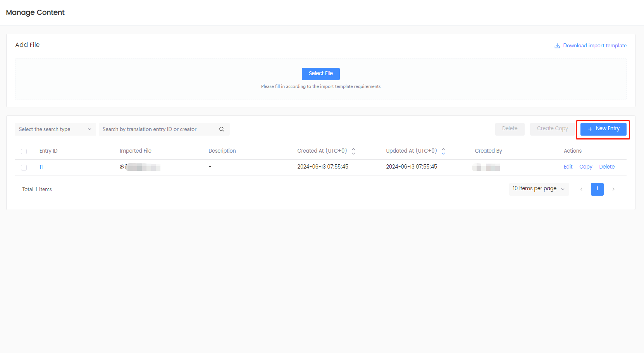Tick the select-all checkbox in header

tap(24, 152)
